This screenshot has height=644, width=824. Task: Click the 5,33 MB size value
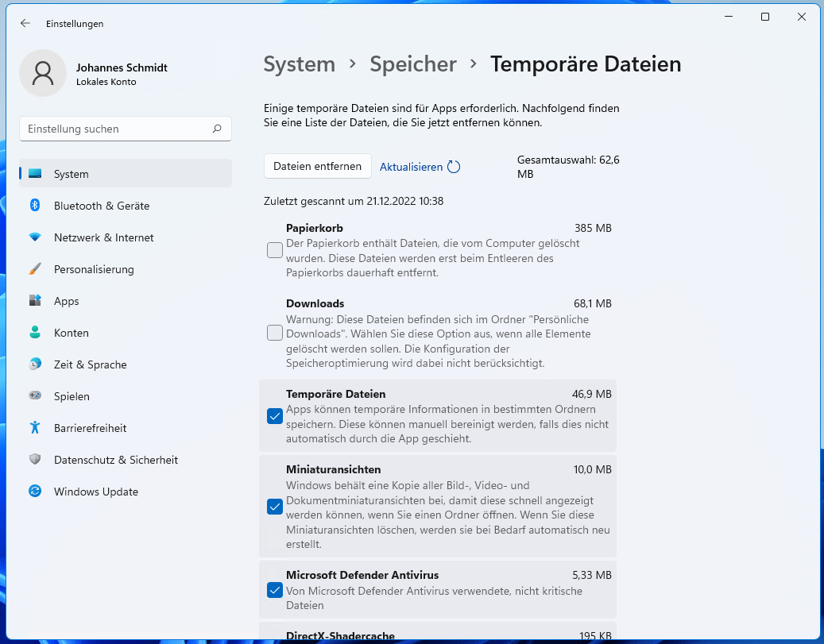[592, 575]
